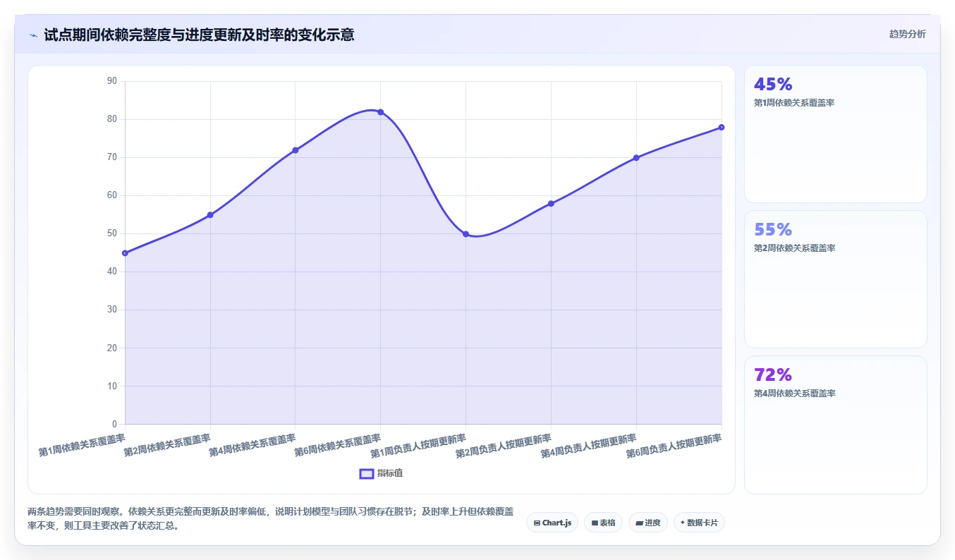Viewport: 955px width, 560px height.
Task: Click x-axis label 第4周负责人按期更新率
Action: [x=589, y=446]
